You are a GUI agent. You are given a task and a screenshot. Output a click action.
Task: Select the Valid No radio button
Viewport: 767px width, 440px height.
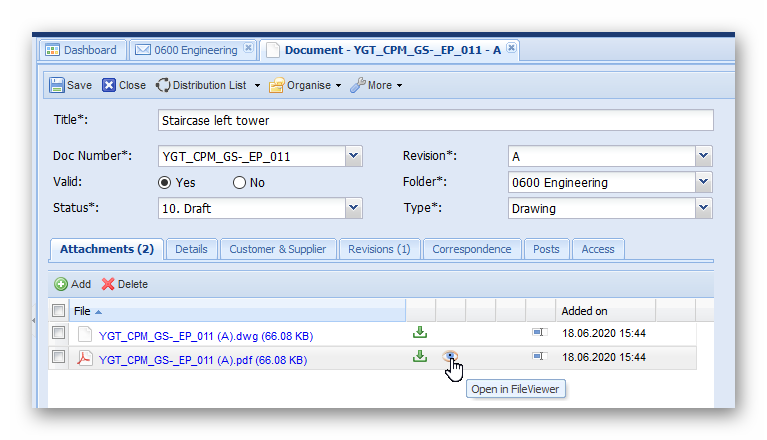239,183
